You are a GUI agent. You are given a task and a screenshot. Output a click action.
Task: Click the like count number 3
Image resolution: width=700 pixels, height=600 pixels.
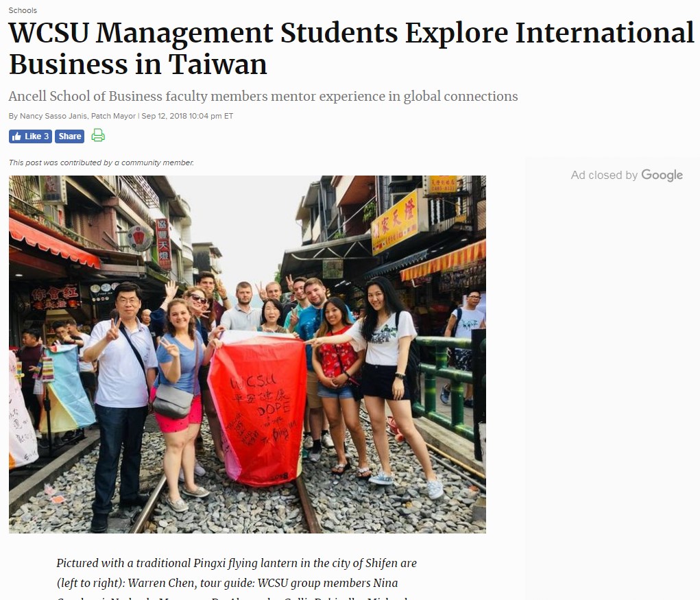[x=46, y=136]
